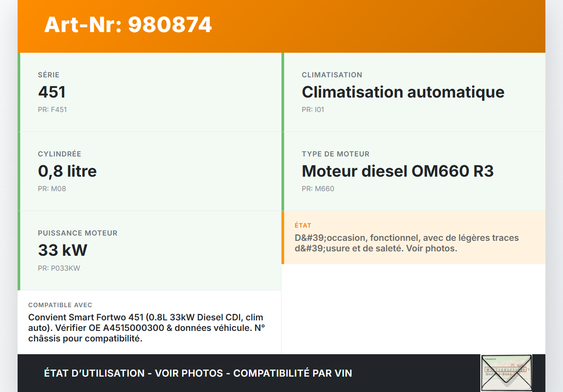The width and height of the screenshot is (563, 392).
Task: Click the "PR: M08" code
Action: click(x=52, y=189)
